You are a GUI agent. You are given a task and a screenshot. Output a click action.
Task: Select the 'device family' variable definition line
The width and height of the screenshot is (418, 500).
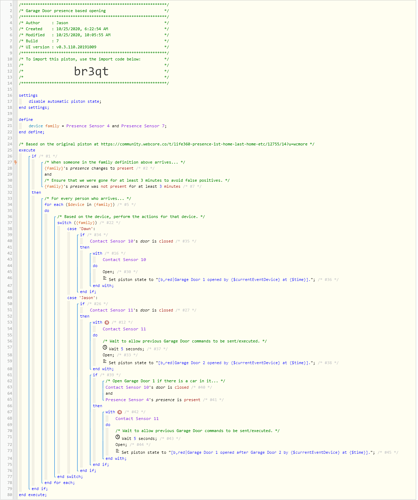pyautogui.click(x=97, y=126)
